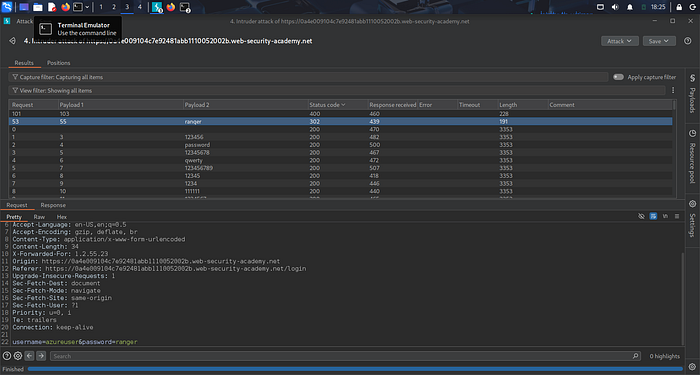The image size is (700, 375).
Task: Open the three-dot results table menu
Action: point(673,91)
